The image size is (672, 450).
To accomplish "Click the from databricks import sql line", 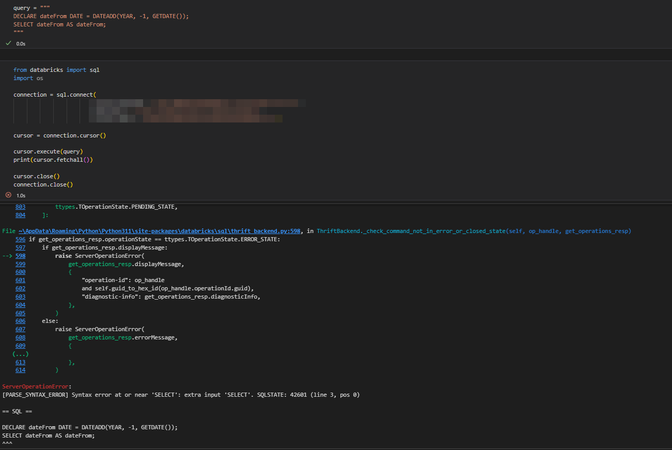I will 56,70.
